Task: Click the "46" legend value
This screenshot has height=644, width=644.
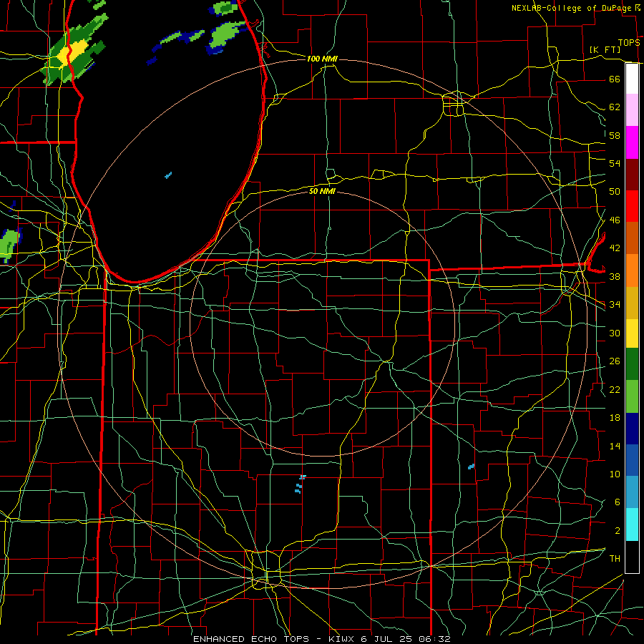Action: click(615, 220)
